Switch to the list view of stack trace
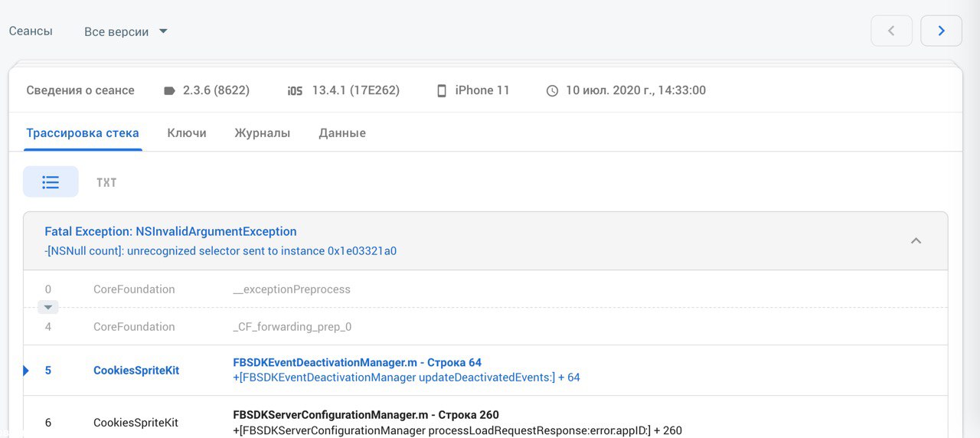This screenshot has height=438, width=980. 51,182
